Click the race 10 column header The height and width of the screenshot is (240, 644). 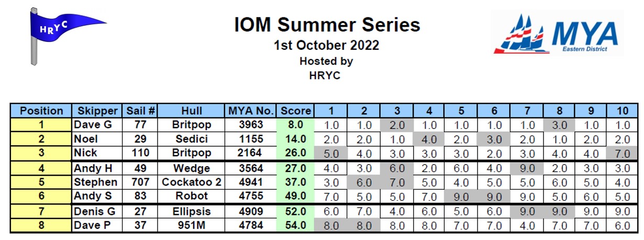623,111
